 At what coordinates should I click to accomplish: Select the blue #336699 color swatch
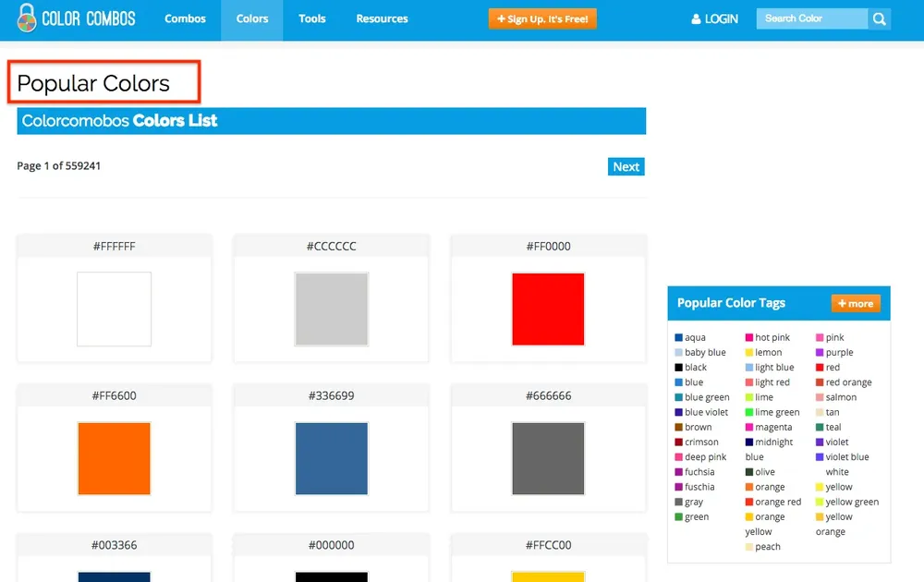[332, 458]
